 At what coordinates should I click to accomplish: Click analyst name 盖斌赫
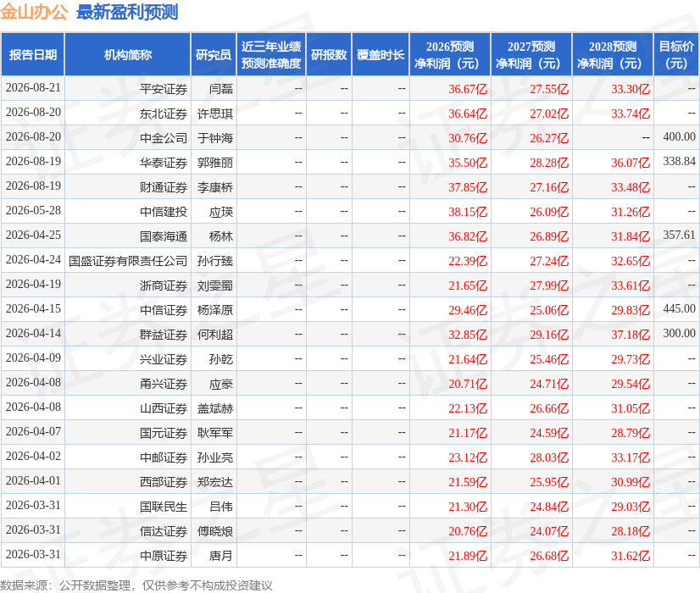215,408
